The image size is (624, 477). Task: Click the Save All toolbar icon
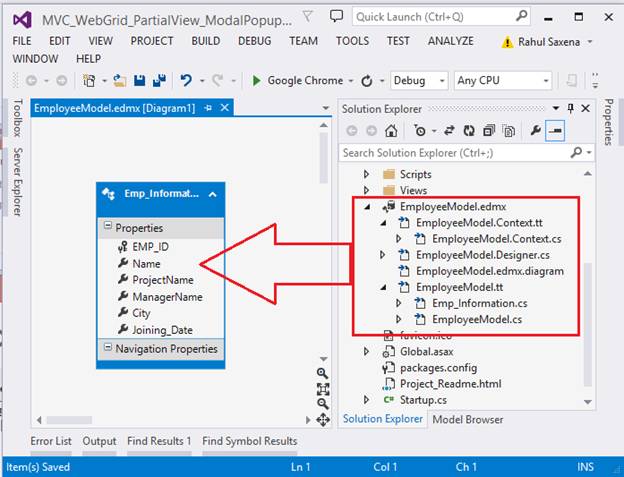coord(160,81)
